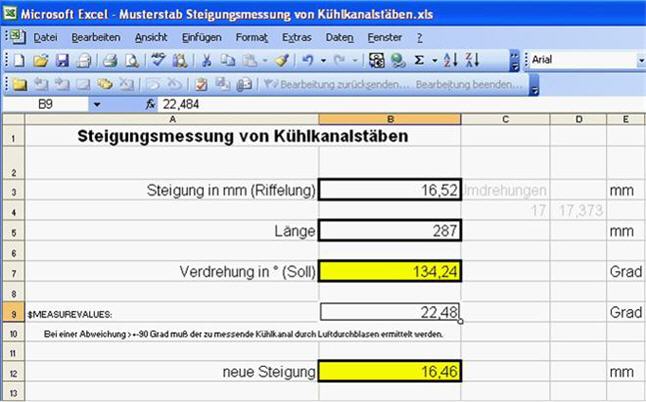The image size is (646, 402).
Task: Select column C header
Action: click(505, 120)
